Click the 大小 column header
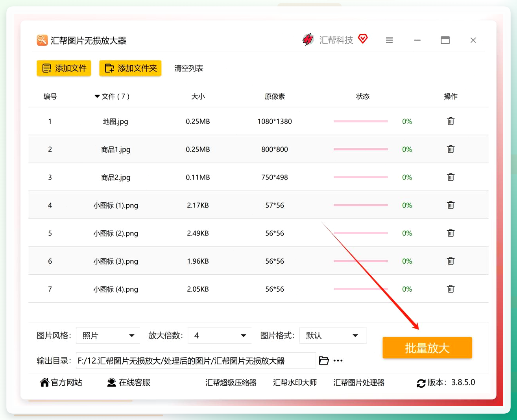 (x=198, y=96)
